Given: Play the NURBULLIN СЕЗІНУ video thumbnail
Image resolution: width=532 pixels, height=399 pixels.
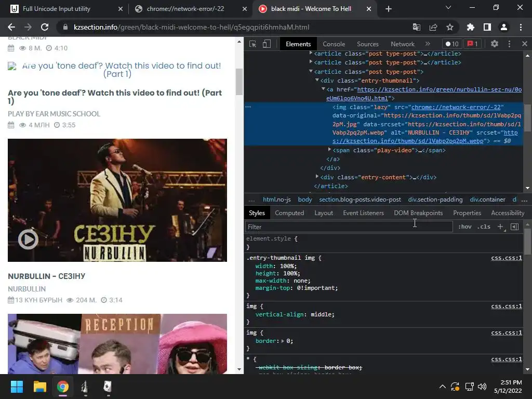Looking at the screenshot, I should tap(117, 200).
